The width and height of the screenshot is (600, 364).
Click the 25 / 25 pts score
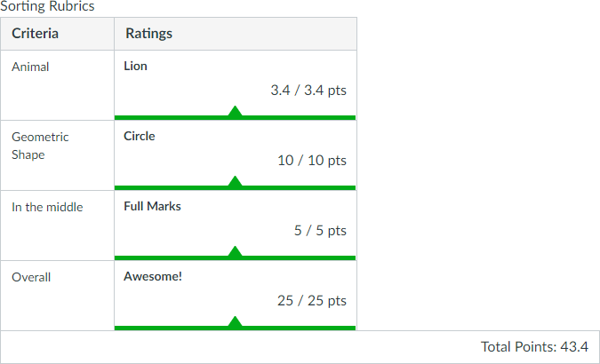(312, 301)
